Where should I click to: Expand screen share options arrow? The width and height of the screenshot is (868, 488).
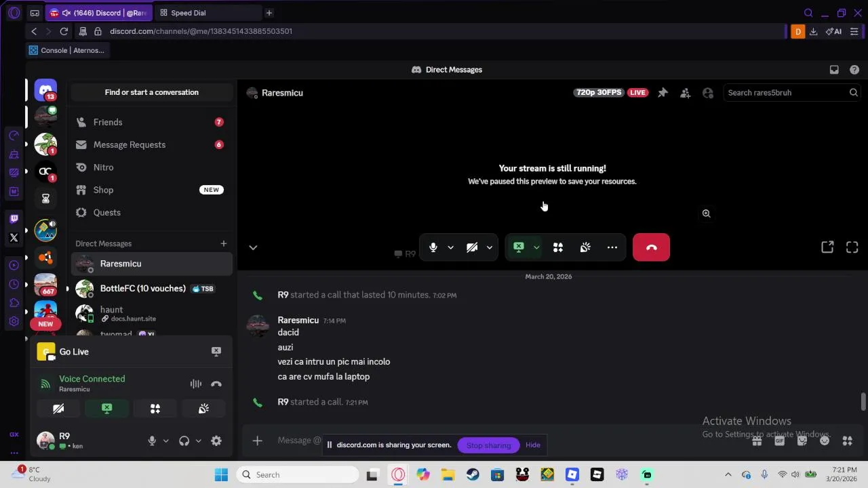tap(536, 248)
